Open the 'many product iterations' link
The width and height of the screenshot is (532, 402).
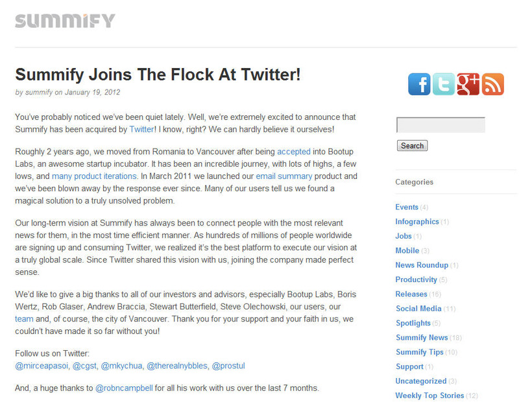pyautogui.click(x=94, y=176)
